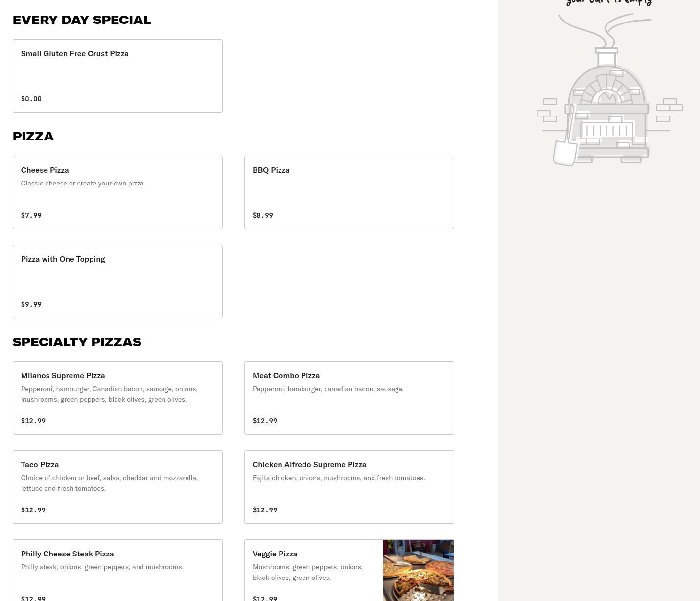Click the $9.99 price
The height and width of the screenshot is (601, 700).
pos(31,304)
